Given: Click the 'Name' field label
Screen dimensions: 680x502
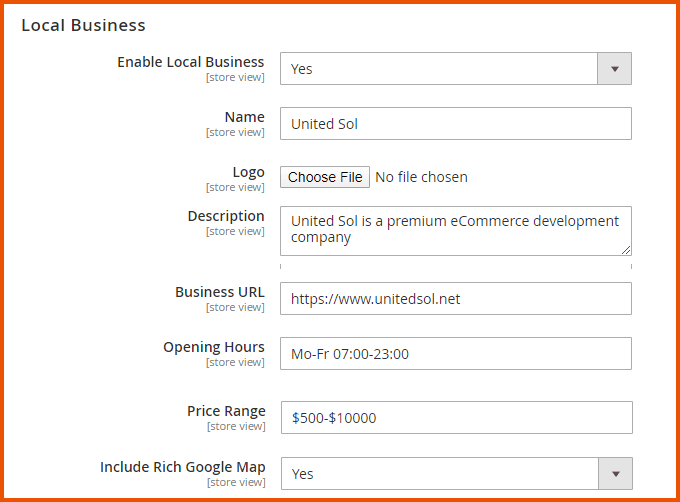Looking at the screenshot, I should pyautogui.click(x=244, y=117).
